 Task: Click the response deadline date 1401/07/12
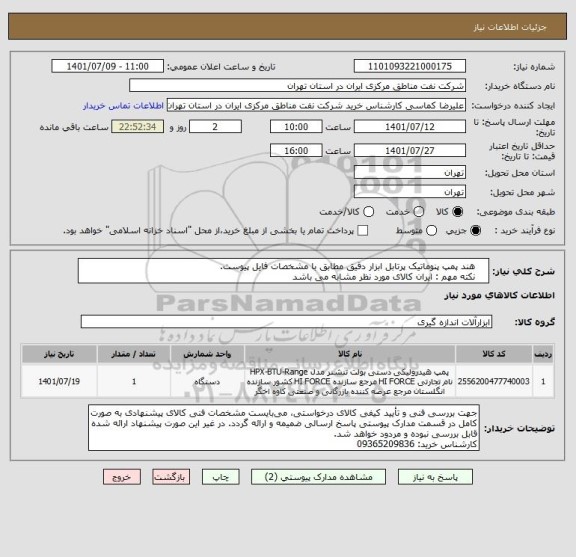pyautogui.click(x=410, y=127)
